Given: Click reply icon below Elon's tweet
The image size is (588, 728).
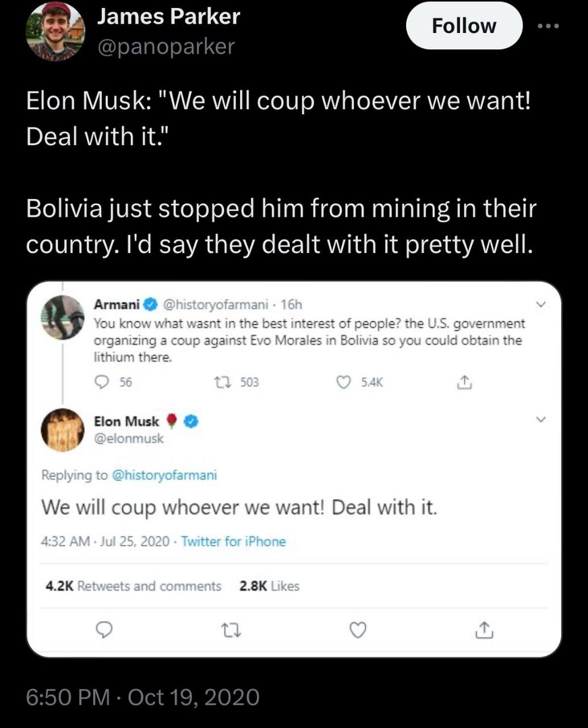Looking at the screenshot, I should click(x=102, y=630).
